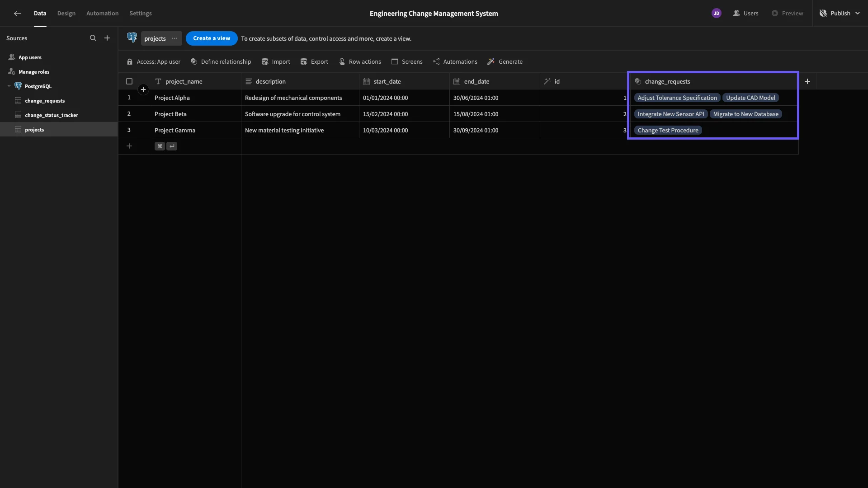Click the Publish button
This screenshot has width=868, height=488.
840,14
